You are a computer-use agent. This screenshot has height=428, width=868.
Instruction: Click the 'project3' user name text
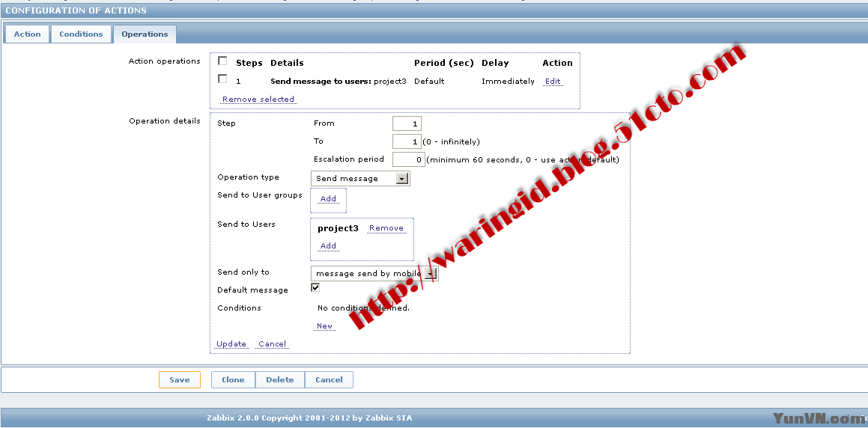338,228
